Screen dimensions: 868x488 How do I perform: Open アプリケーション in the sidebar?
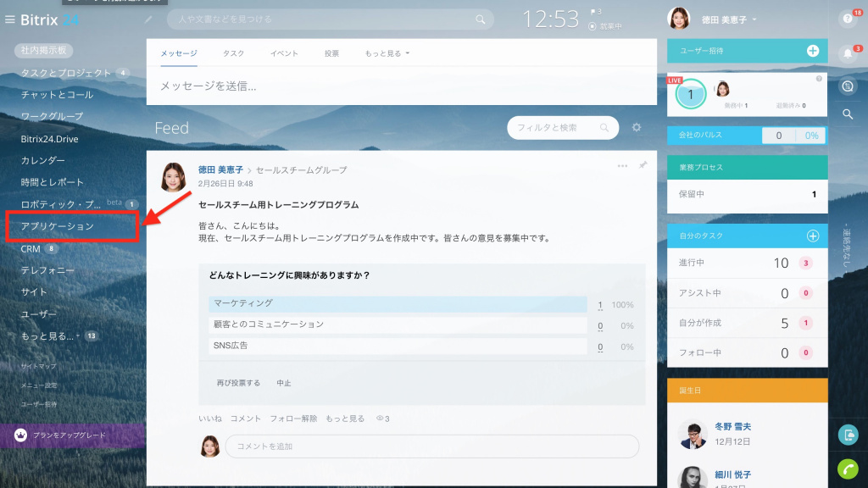pos(58,226)
